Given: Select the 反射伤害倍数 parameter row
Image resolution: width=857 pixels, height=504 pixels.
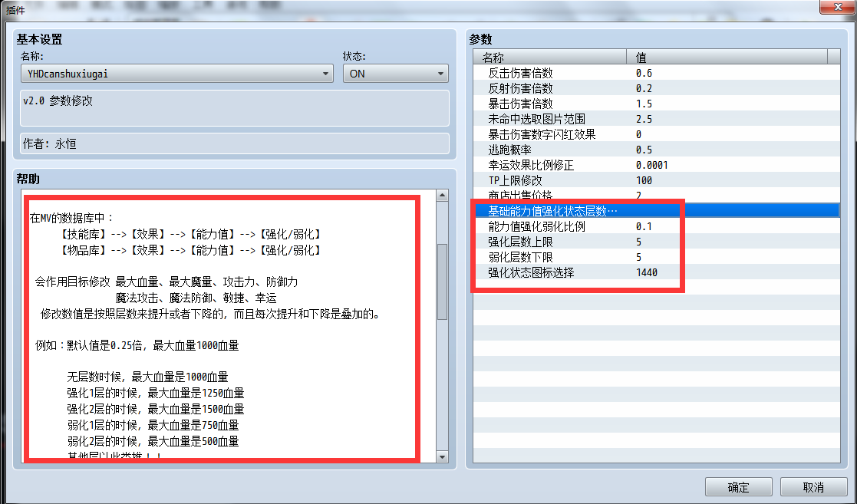Looking at the screenshot, I should (x=657, y=88).
